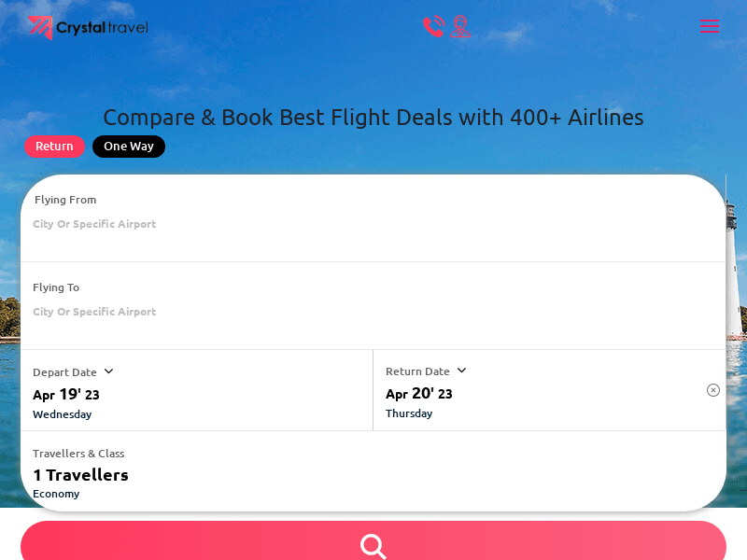Click the Apr 19 depart date
The width and height of the screenshot is (747, 560).
pos(66,394)
